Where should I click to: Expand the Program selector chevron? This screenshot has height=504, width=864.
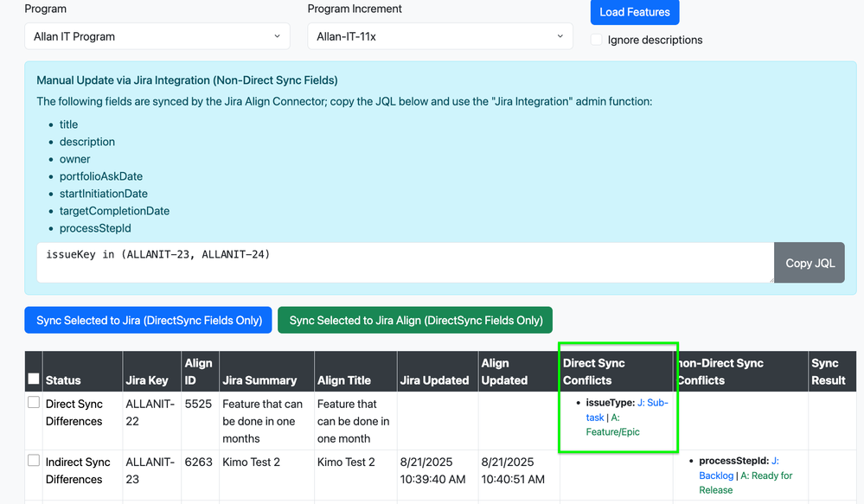(277, 36)
